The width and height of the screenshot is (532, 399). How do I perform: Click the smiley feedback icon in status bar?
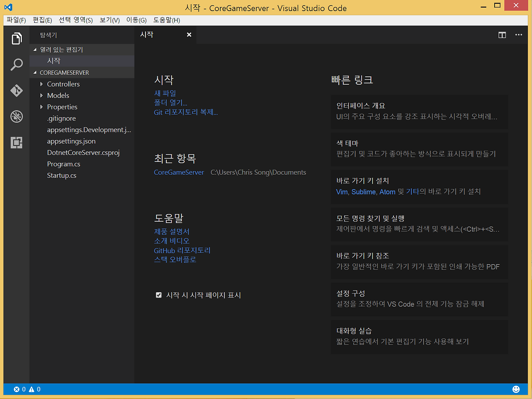pyautogui.click(x=516, y=389)
